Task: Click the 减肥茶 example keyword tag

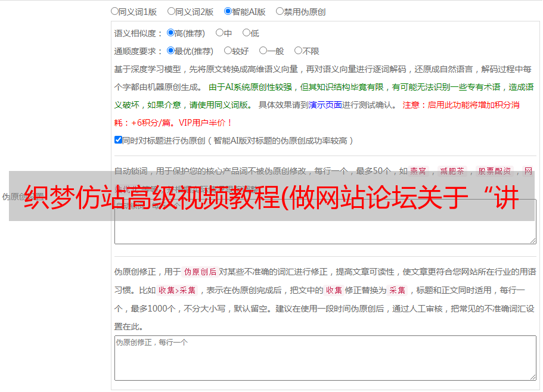Action: [451, 171]
